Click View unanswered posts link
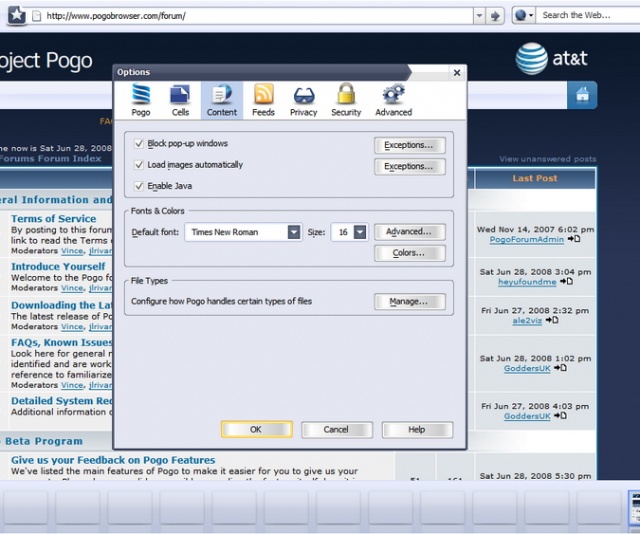Screen dimensions: 640x534 pyautogui.click(x=548, y=159)
